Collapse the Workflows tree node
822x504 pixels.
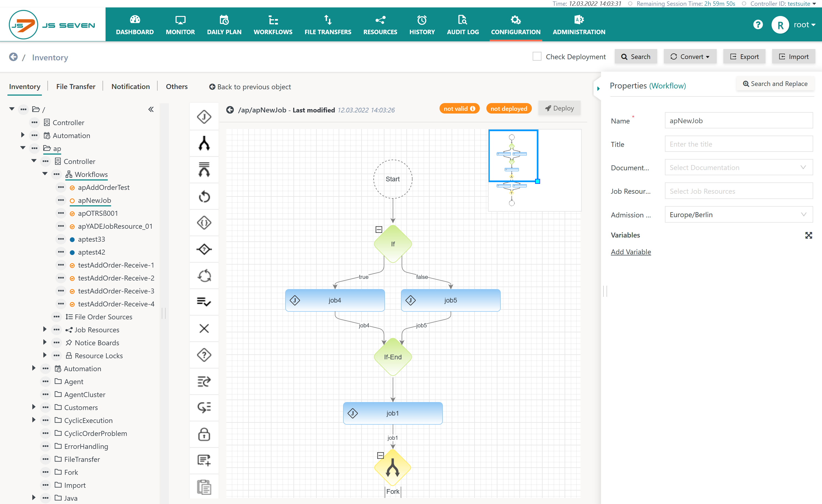(x=45, y=174)
